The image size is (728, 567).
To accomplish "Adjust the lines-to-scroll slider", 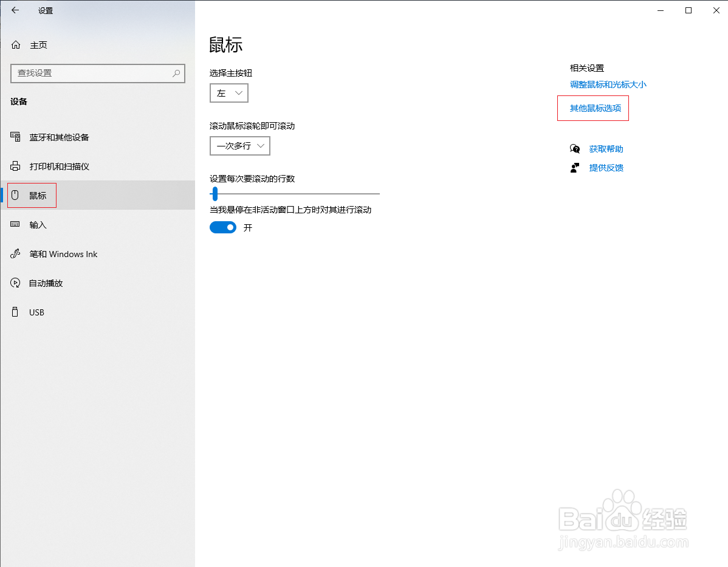I will [x=214, y=193].
